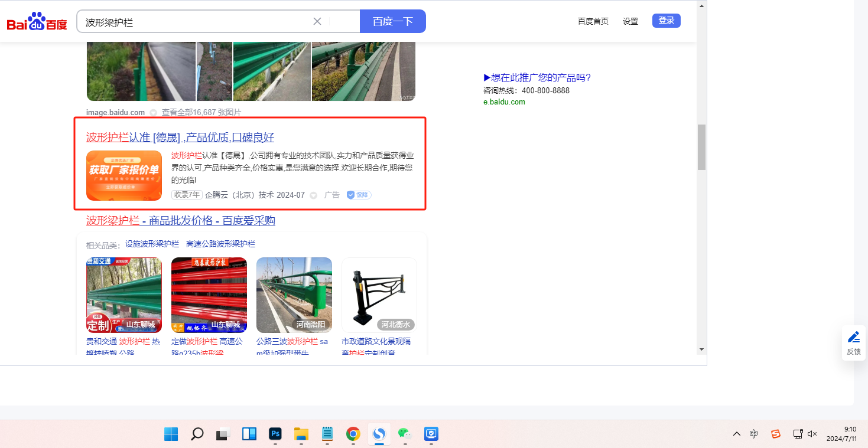
Task: Select related category 设施波形梁护栏
Action: 152,244
